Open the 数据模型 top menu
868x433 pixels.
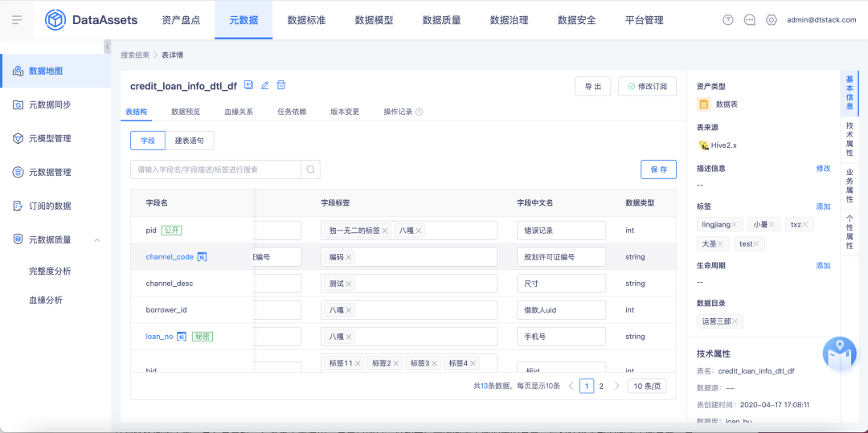pyautogui.click(x=374, y=20)
